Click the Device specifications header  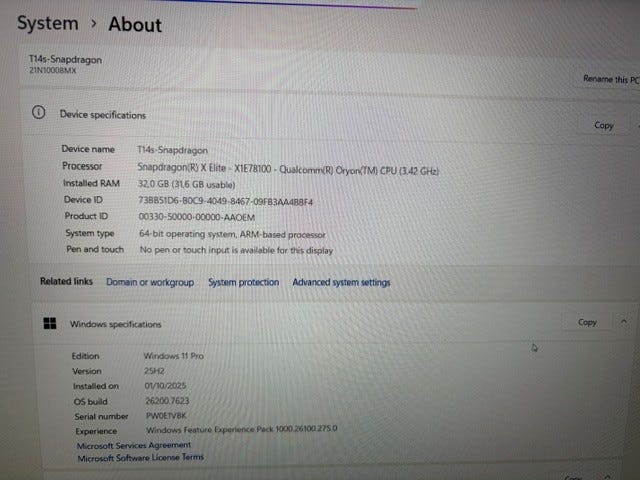pyautogui.click(x=103, y=115)
